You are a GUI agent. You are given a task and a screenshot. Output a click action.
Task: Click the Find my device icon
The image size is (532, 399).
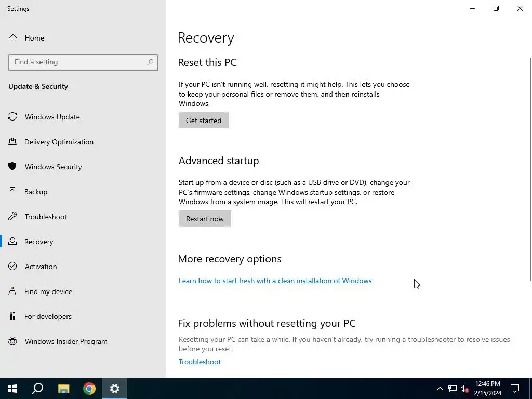(12, 291)
